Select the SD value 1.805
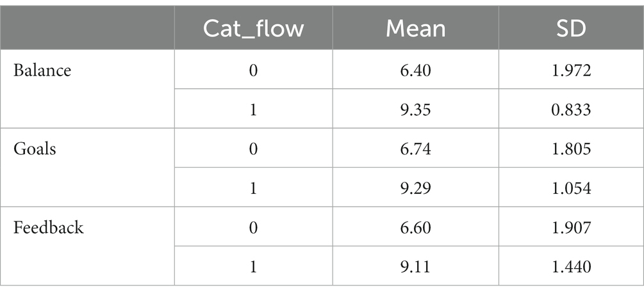 tap(572, 148)
